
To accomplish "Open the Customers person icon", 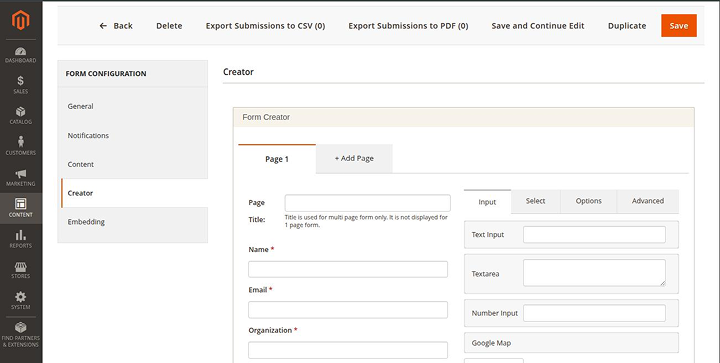I will [x=21, y=141].
